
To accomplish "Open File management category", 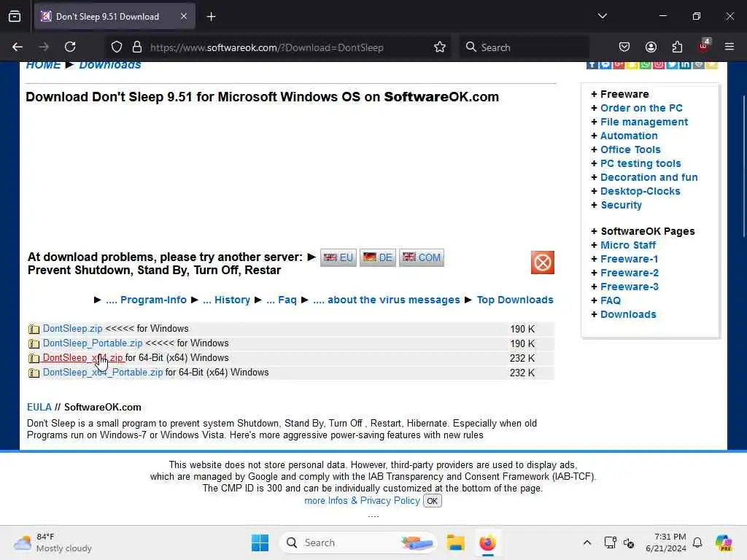I will (644, 122).
